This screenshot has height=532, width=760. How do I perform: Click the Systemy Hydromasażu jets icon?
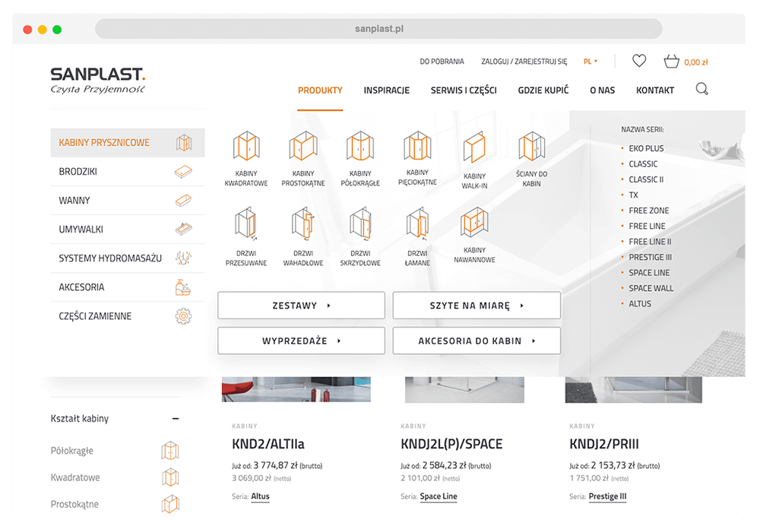183,258
